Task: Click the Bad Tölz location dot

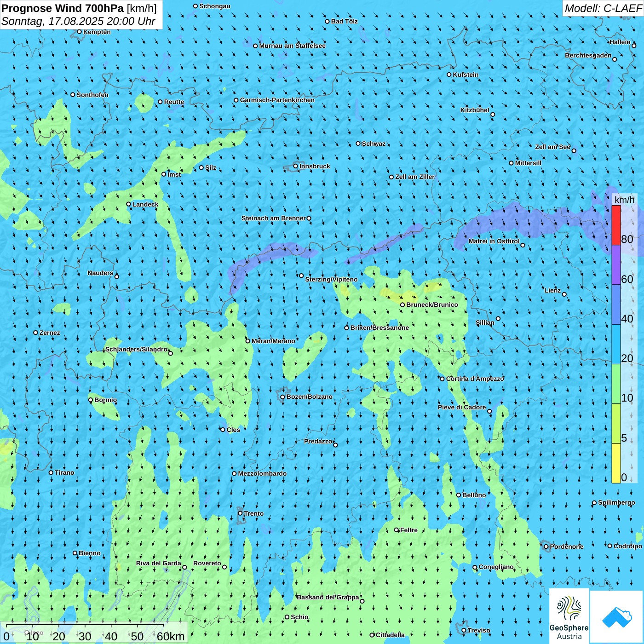Action: 328,21
